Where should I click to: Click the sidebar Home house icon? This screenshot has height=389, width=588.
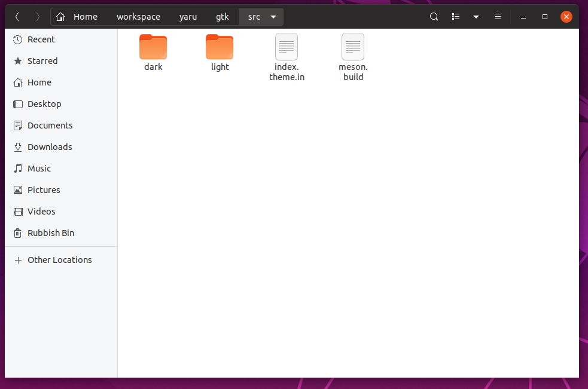click(x=17, y=82)
